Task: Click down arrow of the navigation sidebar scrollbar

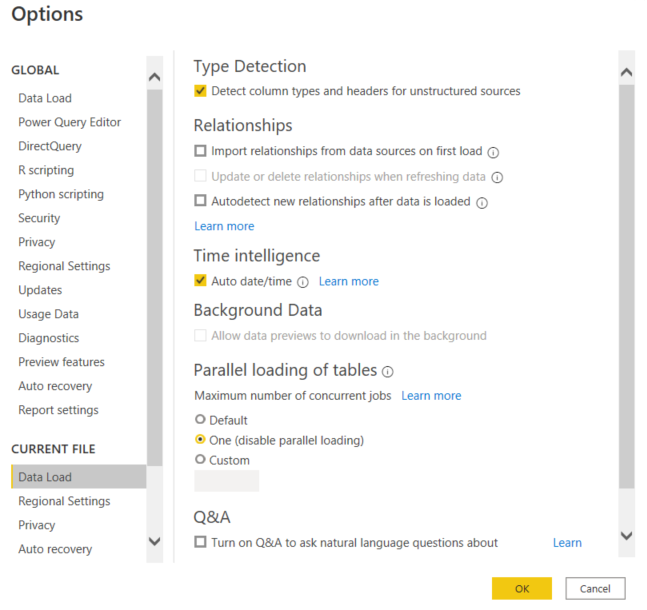Action: (x=155, y=541)
